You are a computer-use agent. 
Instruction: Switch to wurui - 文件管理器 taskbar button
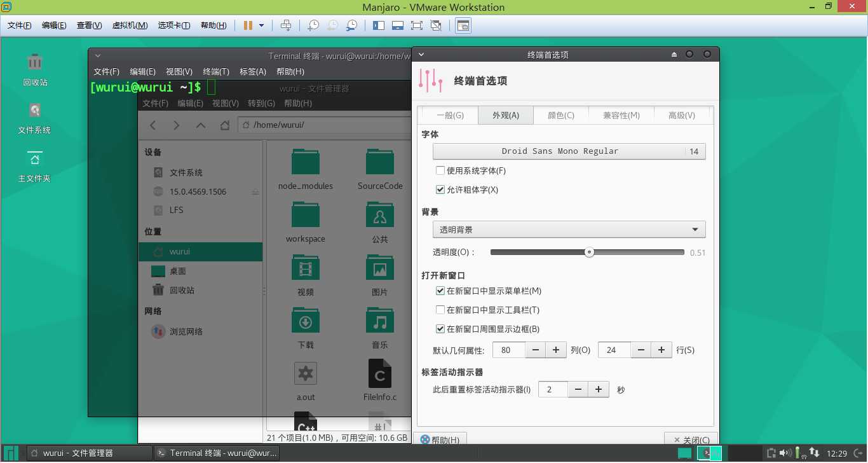(89, 453)
